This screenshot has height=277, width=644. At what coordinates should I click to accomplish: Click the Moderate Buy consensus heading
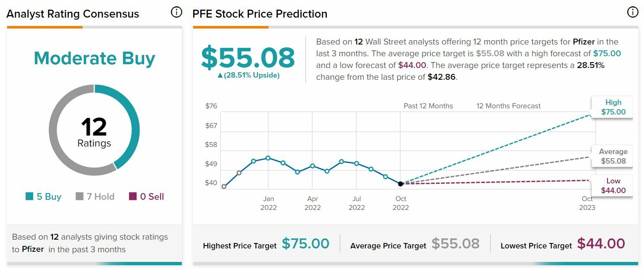(94, 58)
